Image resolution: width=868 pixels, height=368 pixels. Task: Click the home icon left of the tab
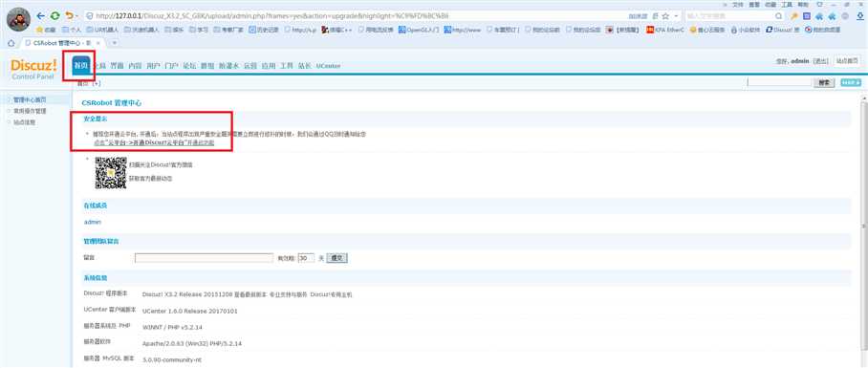pyautogui.click(x=11, y=43)
